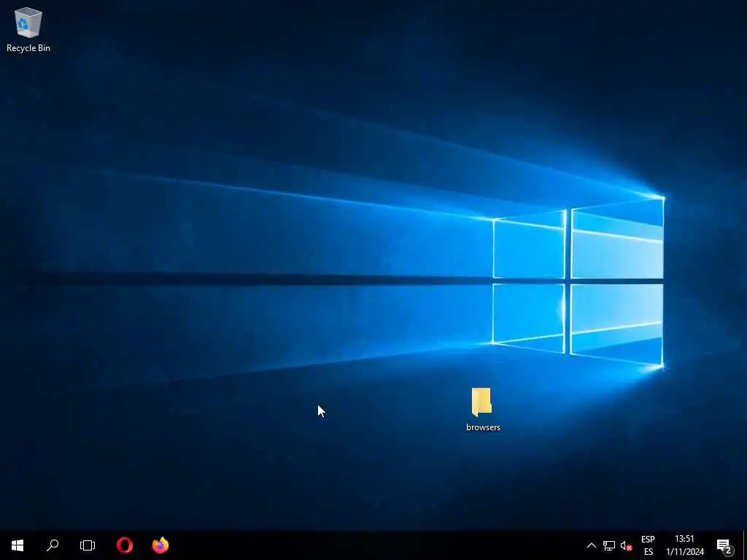Click the "browsers" folder label

pyautogui.click(x=483, y=427)
